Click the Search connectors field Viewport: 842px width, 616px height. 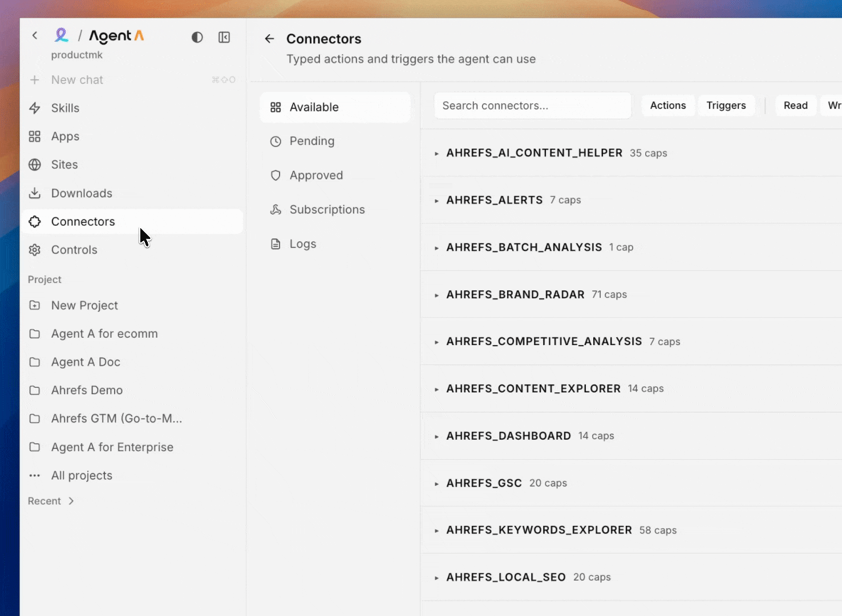(x=533, y=106)
